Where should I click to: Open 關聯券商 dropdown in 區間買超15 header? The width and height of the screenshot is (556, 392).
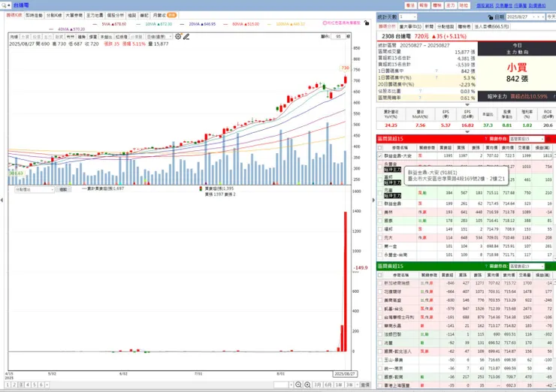527,139
